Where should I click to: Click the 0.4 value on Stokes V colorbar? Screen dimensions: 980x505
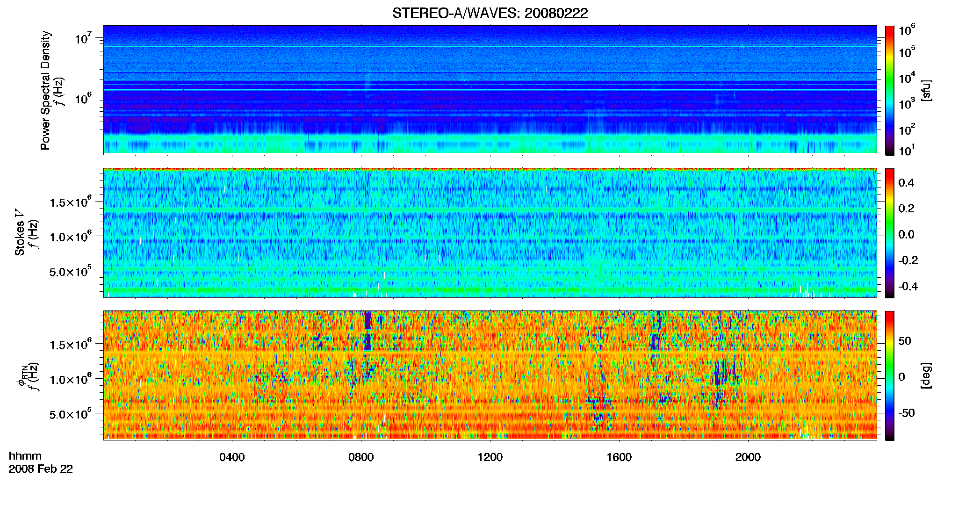pyautogui.click(x=906, y=183)
